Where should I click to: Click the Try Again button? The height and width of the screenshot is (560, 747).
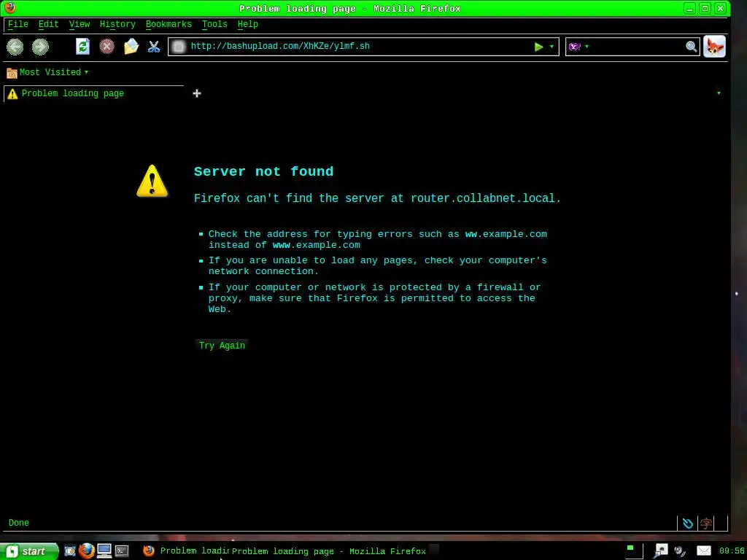[222, 346]
